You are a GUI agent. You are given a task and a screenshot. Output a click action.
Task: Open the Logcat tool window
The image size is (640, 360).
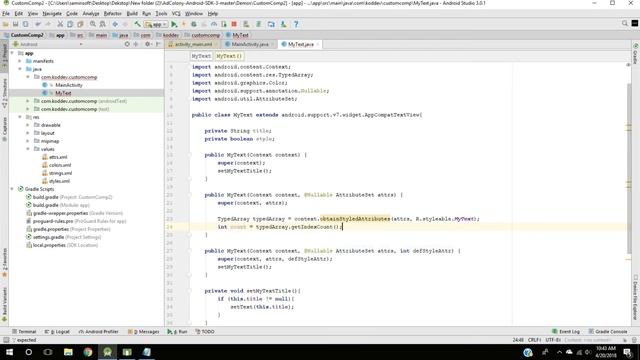tap(57, 331)
